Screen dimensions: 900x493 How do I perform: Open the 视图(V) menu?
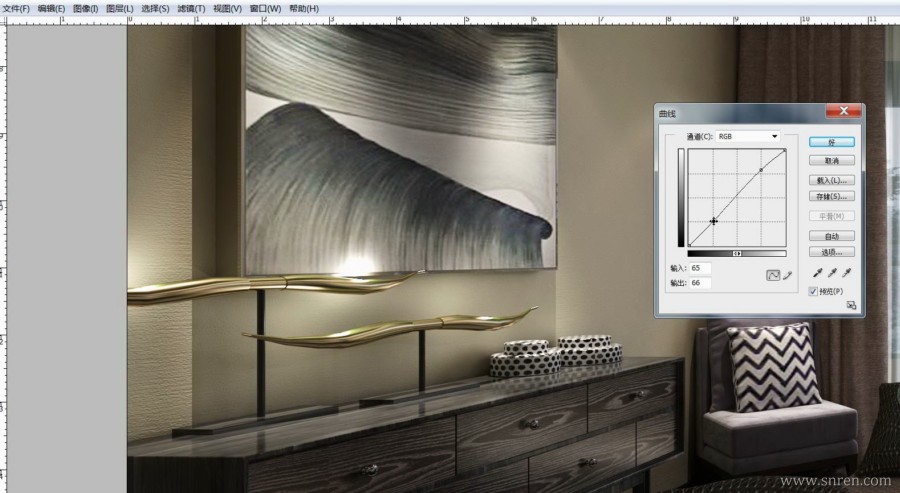pos(227,9)
